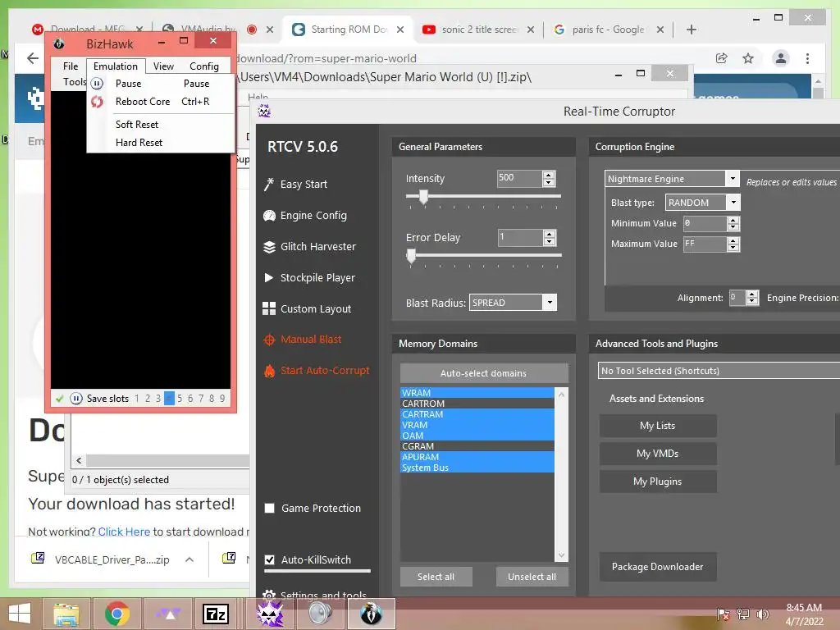Open the Blast Radius SPREAD dropdown
Image resolution: width=840 pixels, height=630 pixels.
(550, 303)
